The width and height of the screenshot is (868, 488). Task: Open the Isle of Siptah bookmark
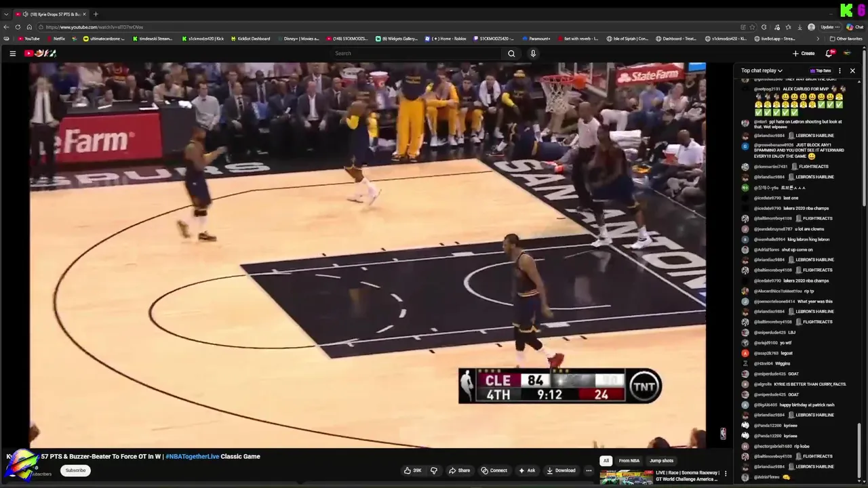[628, 39]
